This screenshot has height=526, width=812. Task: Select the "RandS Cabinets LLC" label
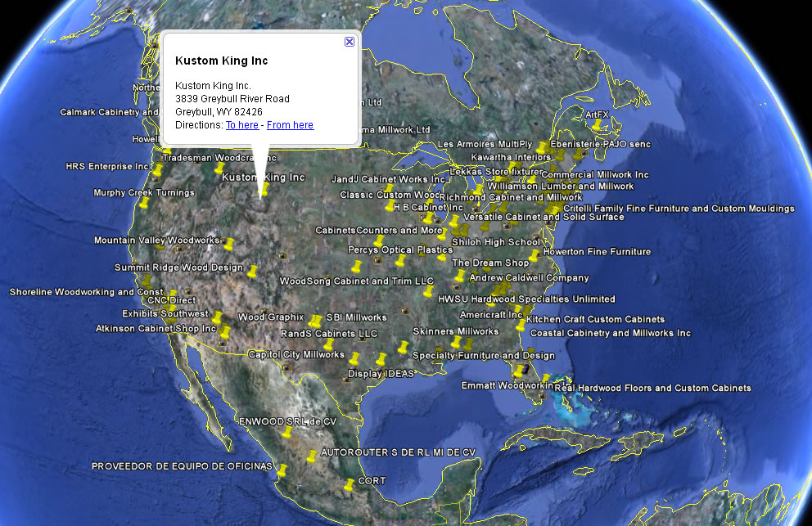pyautogui.click(x=329, y=334)
